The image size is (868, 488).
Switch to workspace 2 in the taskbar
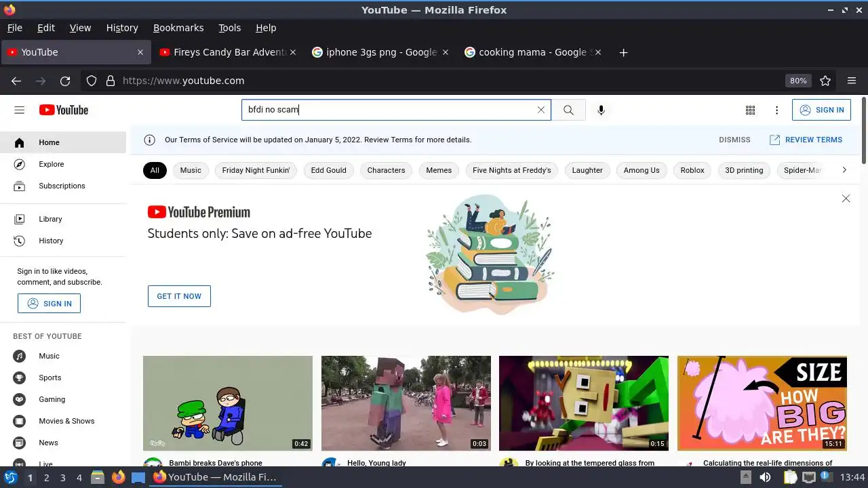pos(46,477)
